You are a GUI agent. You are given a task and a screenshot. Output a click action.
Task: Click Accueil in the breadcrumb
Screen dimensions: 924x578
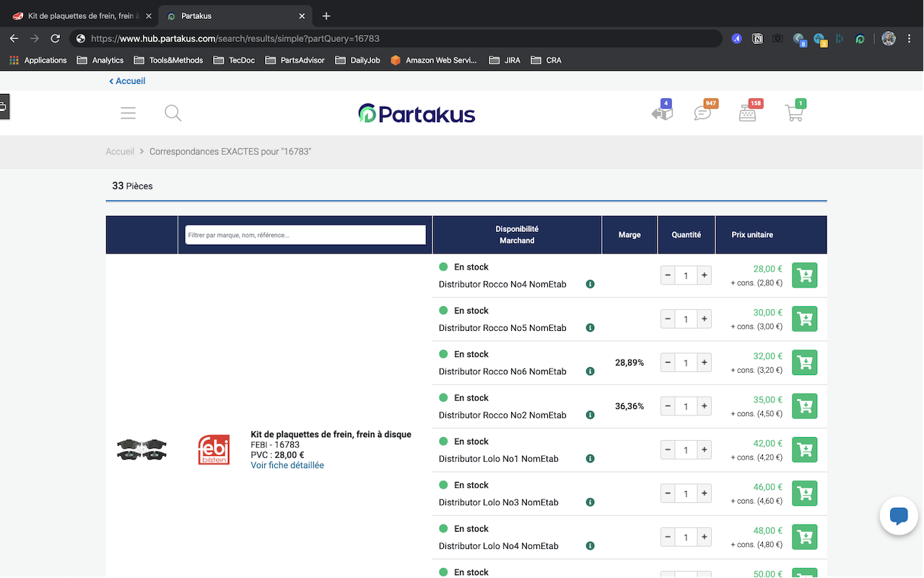[120, 152]
